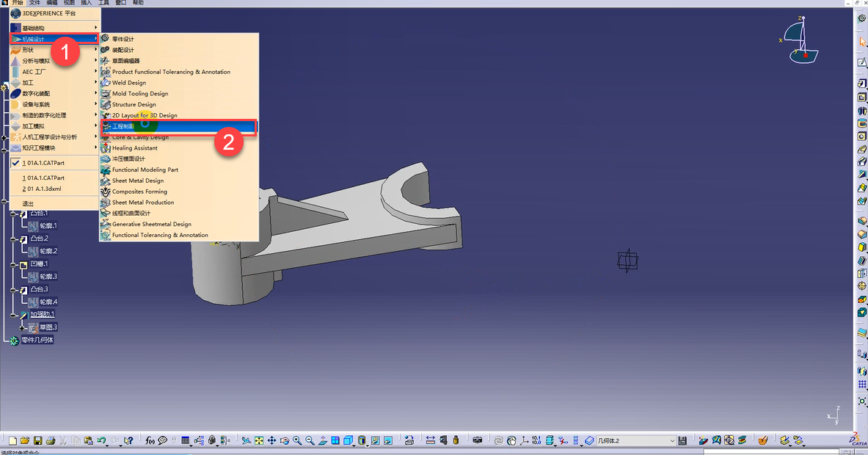This screenshot has height=455, width=868.
Task: Open recent file 2 01 A.1.3dxml
Action: pyautogui.click(x=42, y=189)
